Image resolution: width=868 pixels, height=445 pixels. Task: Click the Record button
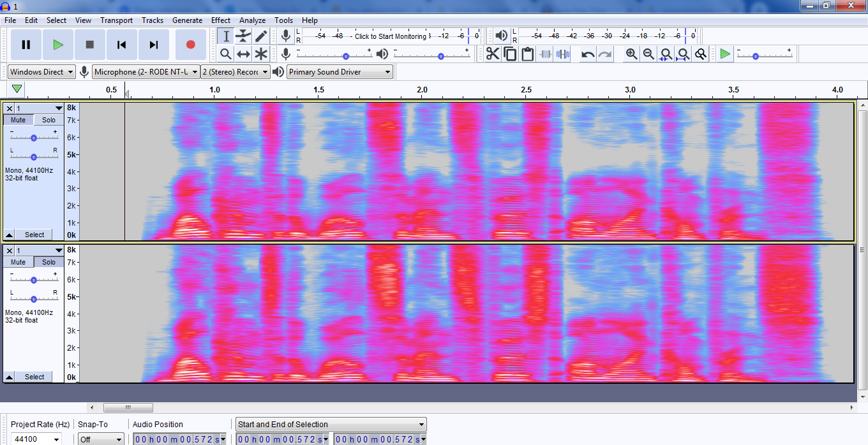[x=190, y=45]
